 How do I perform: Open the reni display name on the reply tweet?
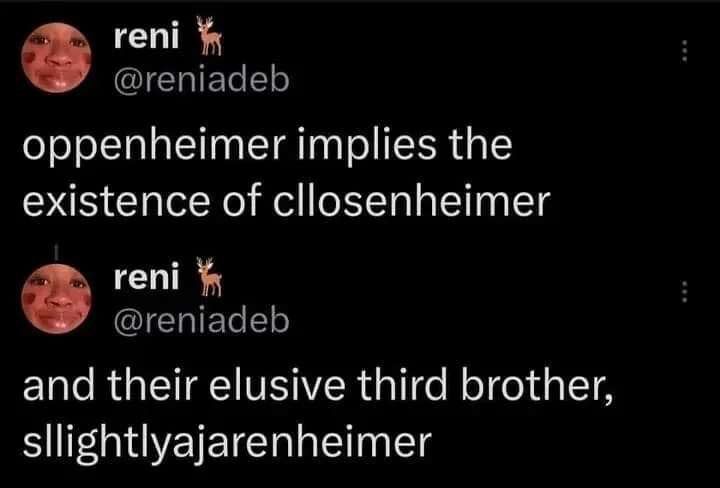coord(146,278)
